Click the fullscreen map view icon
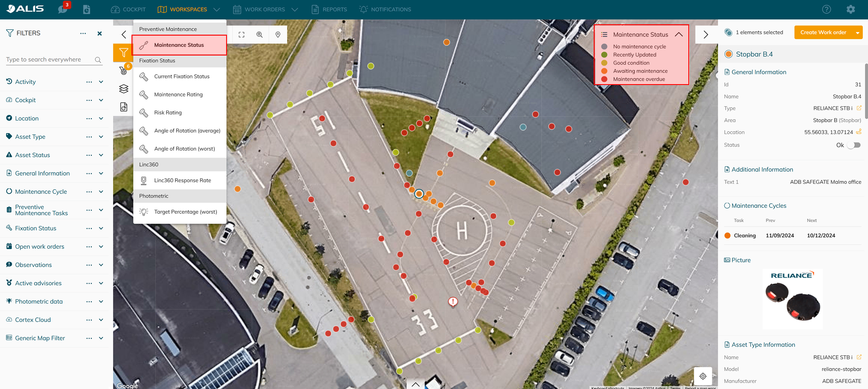Image resolution: width=868 pixels, height=389 pixels. point(242,35)
